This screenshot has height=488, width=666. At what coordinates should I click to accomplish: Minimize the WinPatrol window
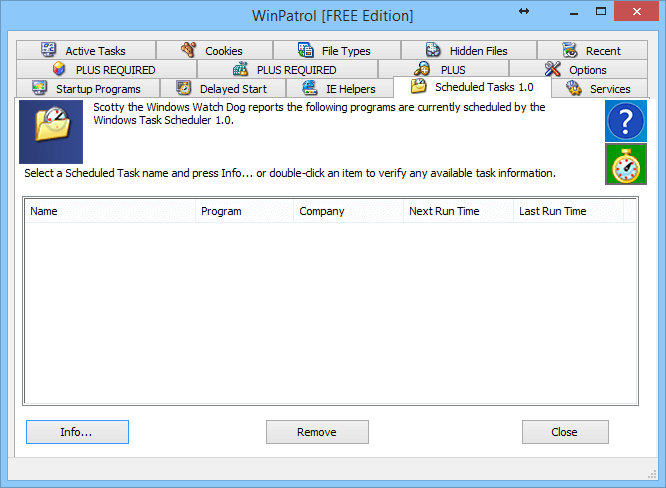(x=574, y=12)
